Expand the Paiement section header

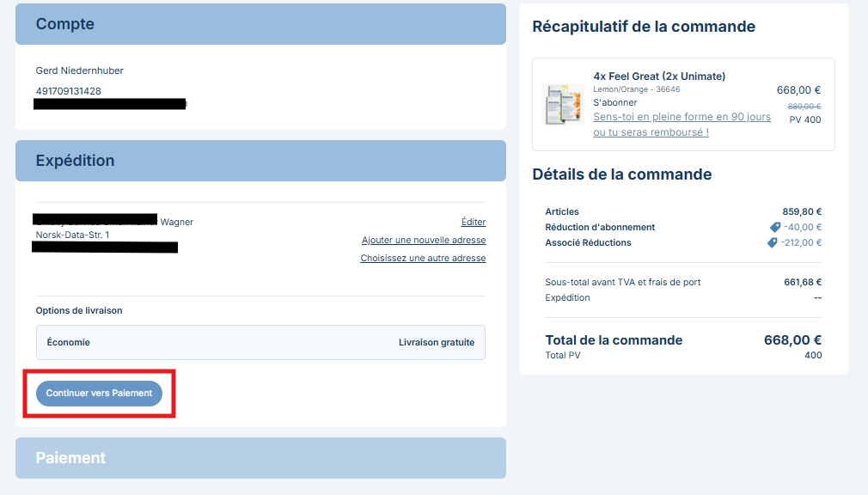click(x=260, y=458)
